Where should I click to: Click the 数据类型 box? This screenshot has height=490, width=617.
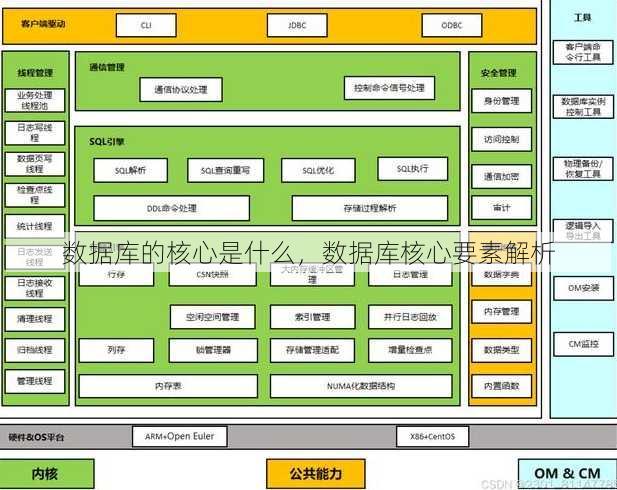[x=502, y=350]
